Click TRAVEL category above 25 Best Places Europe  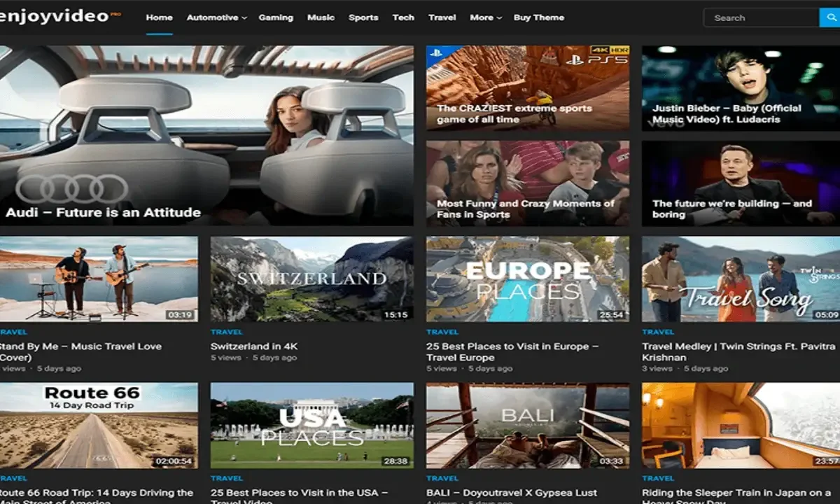[442, 332]
